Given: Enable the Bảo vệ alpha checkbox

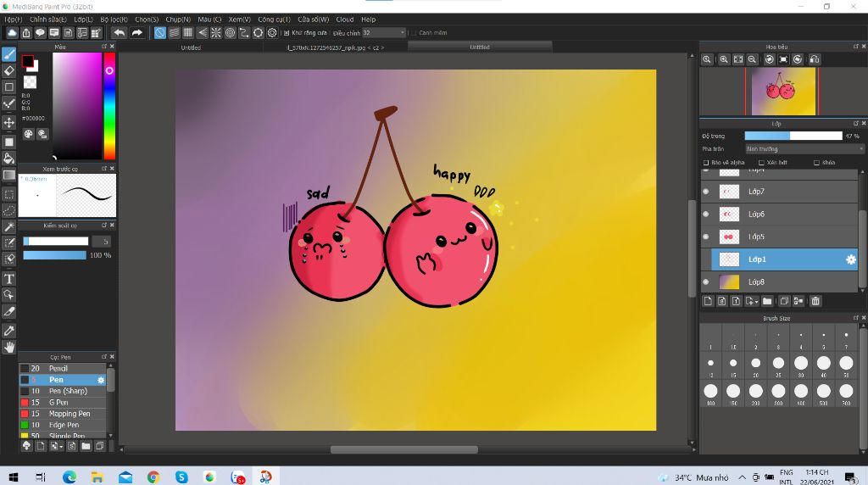Looking at the screenshot, I should (x=706, y=163).
